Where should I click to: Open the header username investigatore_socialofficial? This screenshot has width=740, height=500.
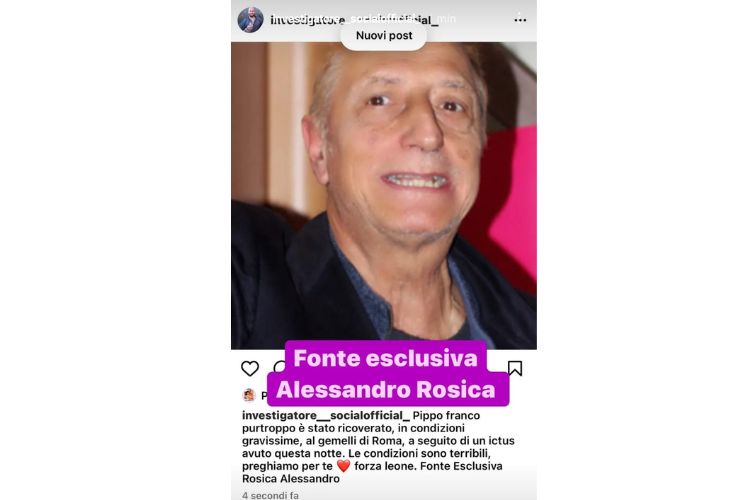pyautogui.click(x=354, y=20)
